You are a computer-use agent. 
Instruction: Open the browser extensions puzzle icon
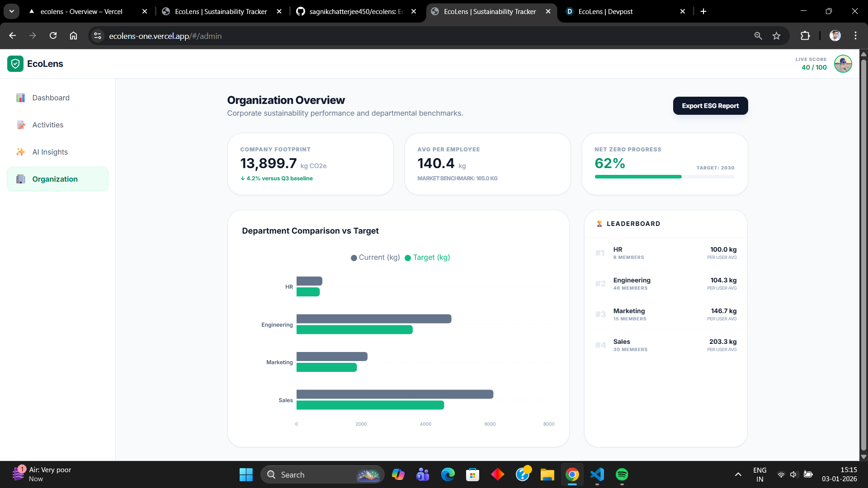tap(805, 36)
